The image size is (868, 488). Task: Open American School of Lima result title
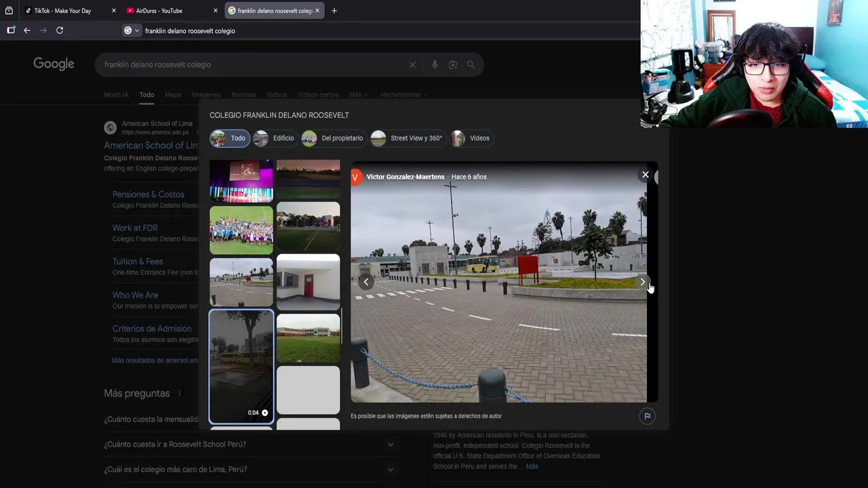[151, 145]
